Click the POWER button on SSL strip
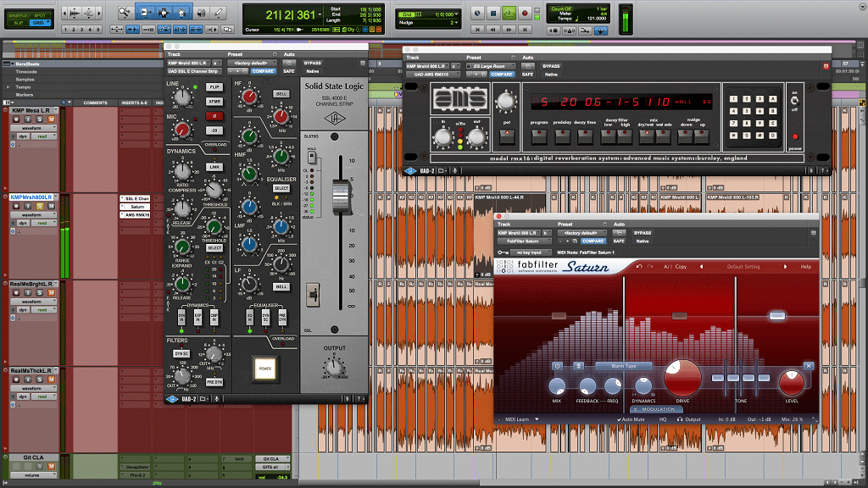The height and width of the screenshot is (488, 868). 265,369
